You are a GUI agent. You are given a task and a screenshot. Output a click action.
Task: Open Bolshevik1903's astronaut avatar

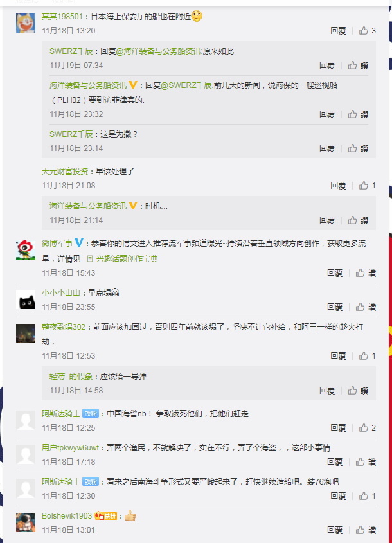pyautogui.click(x=26, y=522)
